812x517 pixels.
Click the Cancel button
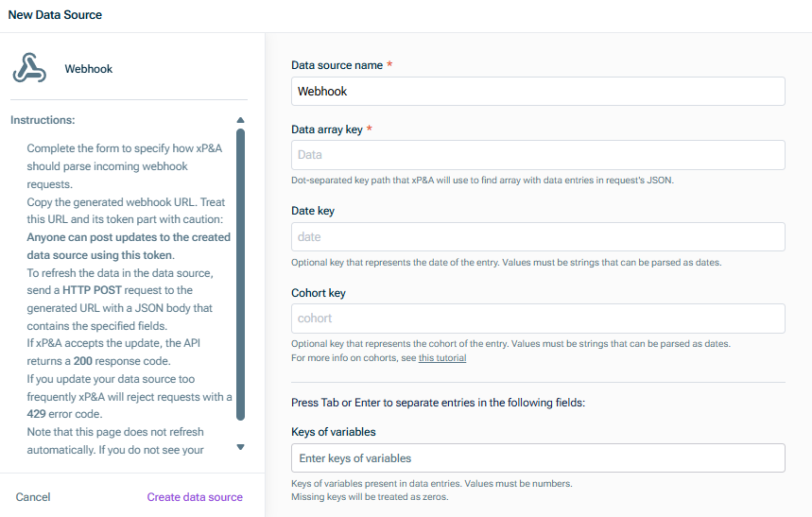click(33, 497)
